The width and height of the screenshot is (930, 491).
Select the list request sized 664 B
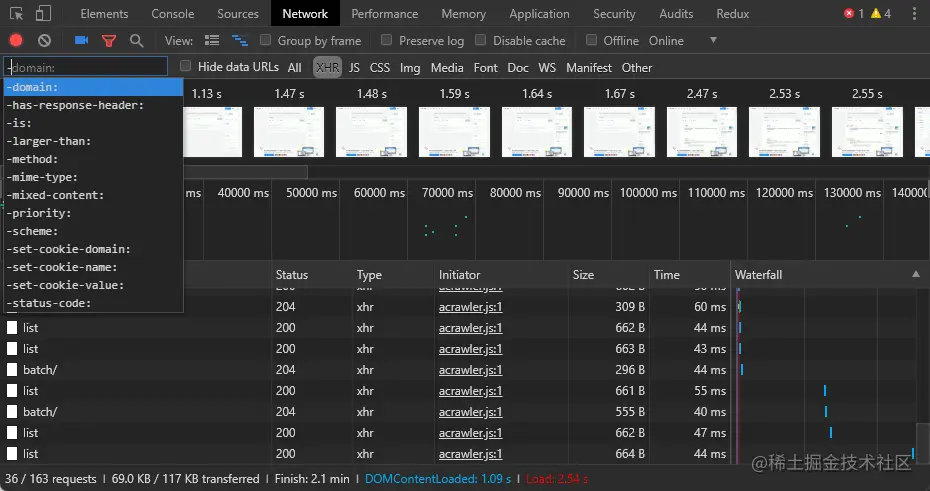click(30, 454)
